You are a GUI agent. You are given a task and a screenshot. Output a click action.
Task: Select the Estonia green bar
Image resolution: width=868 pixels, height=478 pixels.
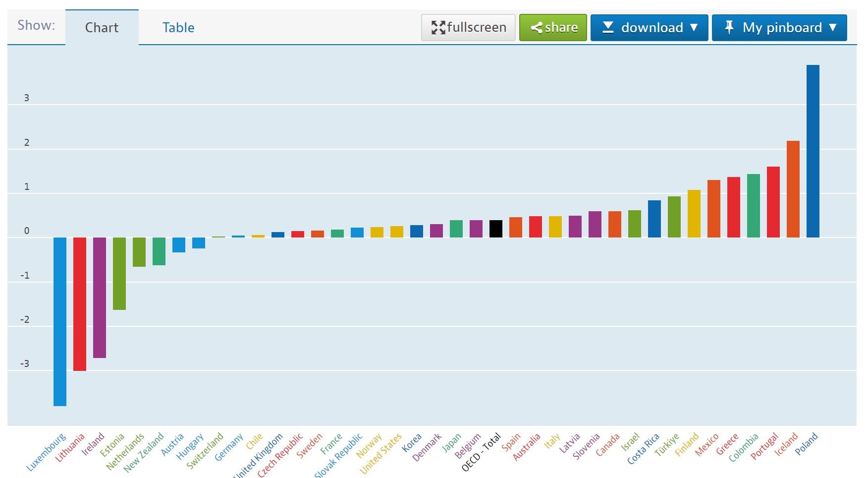(x=119, y=274)
